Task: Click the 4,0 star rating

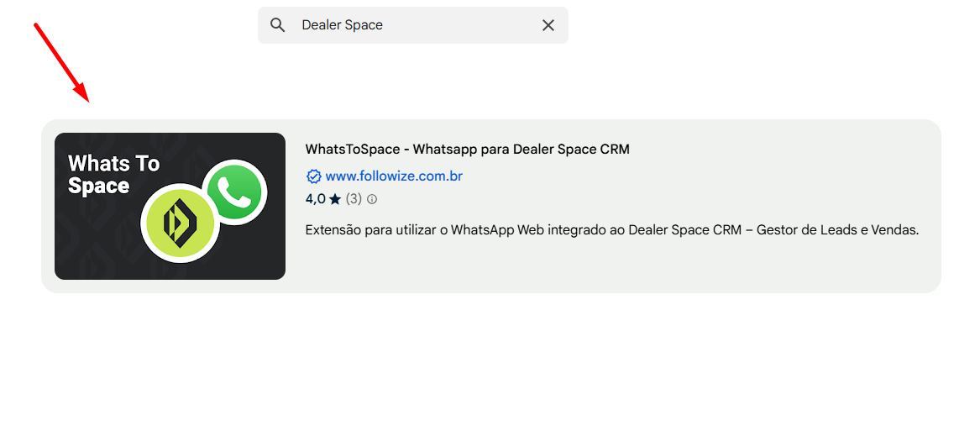Action: (x=323, y=200)
